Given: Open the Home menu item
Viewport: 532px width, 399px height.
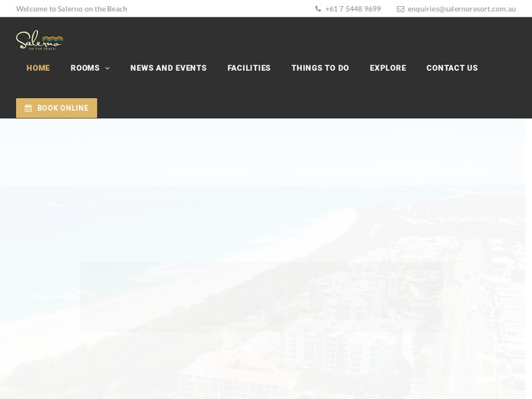Looking at the screenshot, I should 38,68.
